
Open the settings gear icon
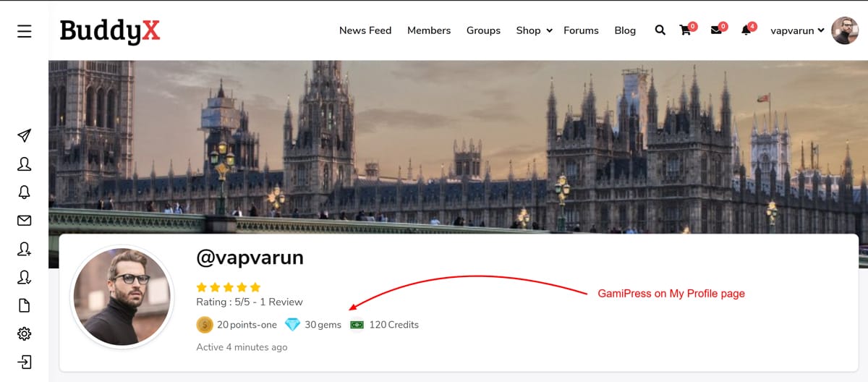click(24, 334)
